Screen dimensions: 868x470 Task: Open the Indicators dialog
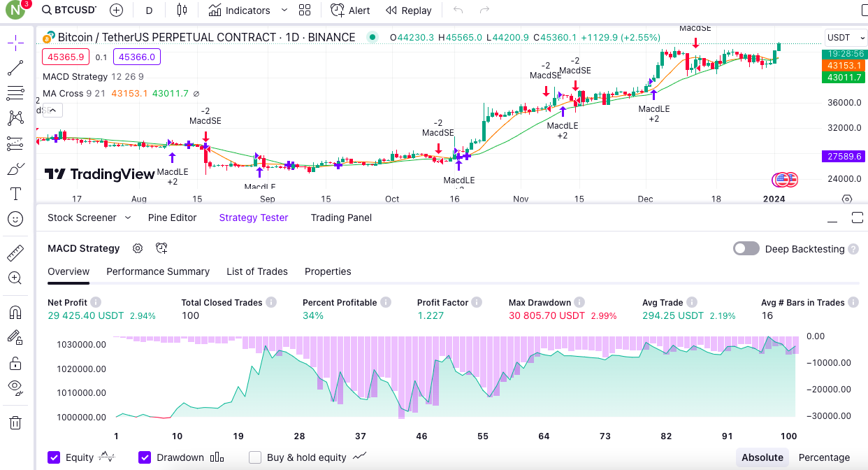coord(239,10)
